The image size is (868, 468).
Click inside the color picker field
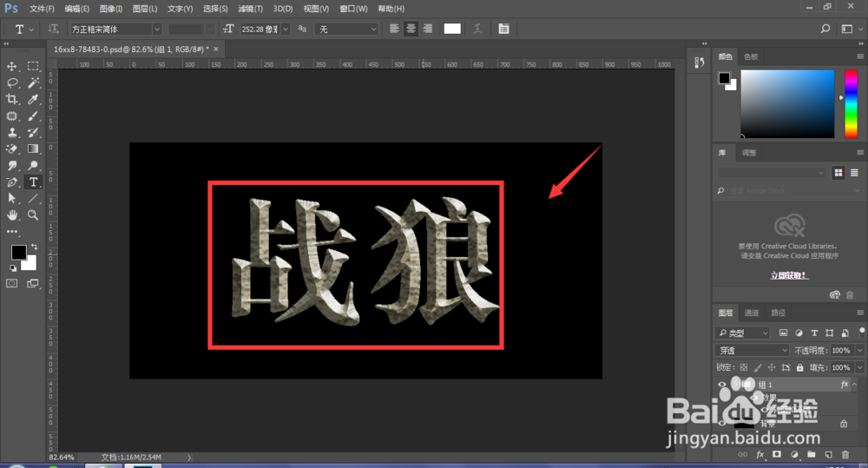pos(787,103)
